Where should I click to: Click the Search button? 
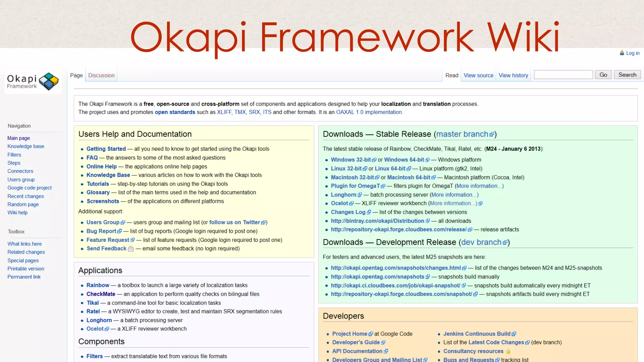pyautogui.click(x=627, y=75)
